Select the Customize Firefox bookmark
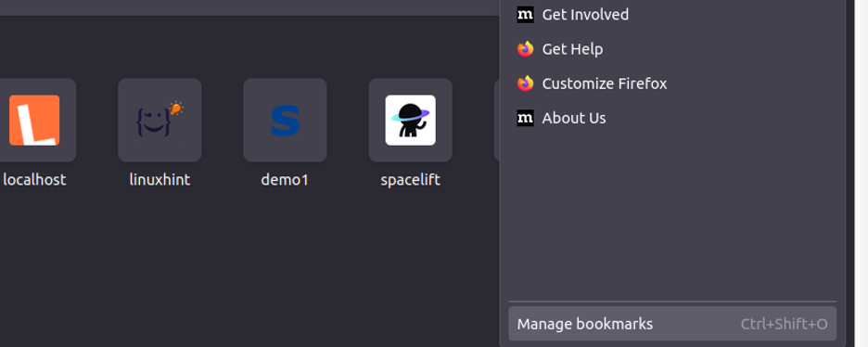868x347 pixels. pyautogui.click(x=672, y=84)
